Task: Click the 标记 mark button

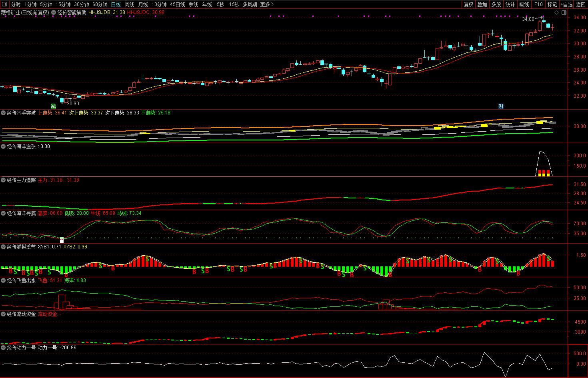Action: click(552, 4)
